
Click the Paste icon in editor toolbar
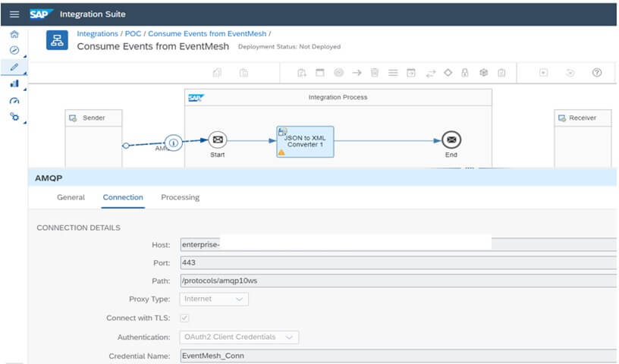click(244, 73)
